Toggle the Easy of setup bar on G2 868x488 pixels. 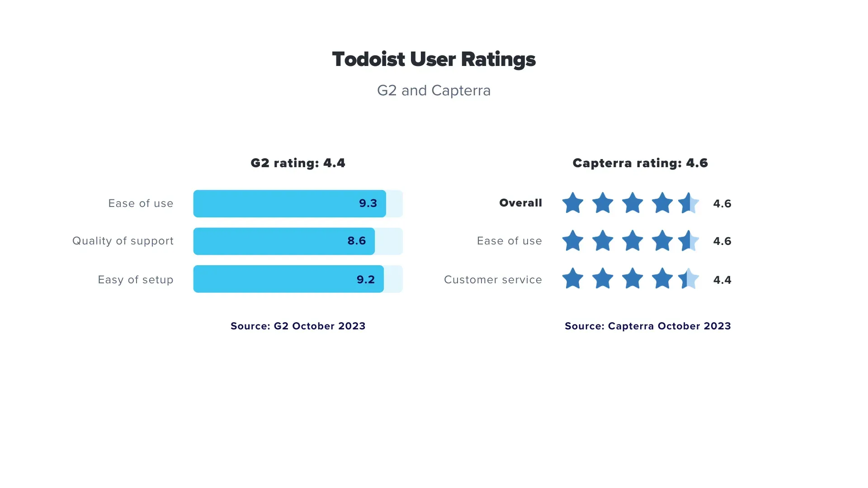(297, 279)
